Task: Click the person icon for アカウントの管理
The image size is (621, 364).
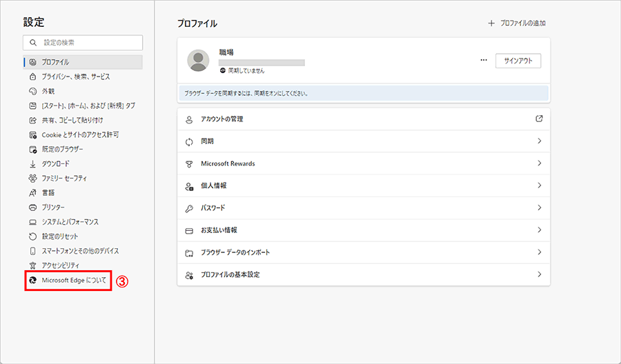Action: coord(189,119)
